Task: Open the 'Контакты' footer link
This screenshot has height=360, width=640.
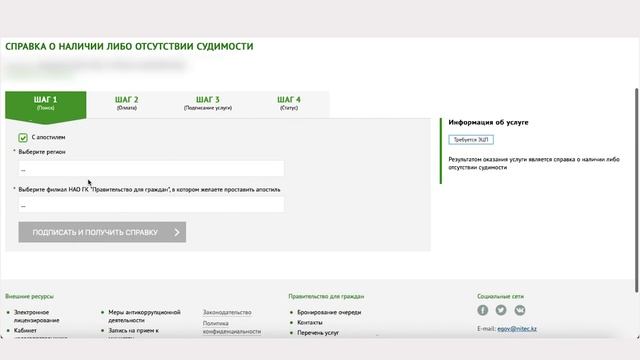Action: pos(310,322)
